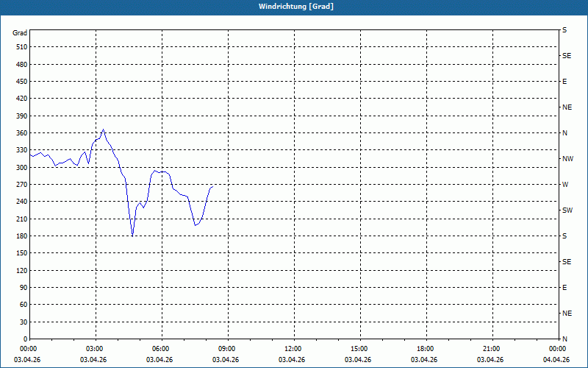Select the 12:00 time axis label
Screen dimensions: 588x368
pos(293,349)
